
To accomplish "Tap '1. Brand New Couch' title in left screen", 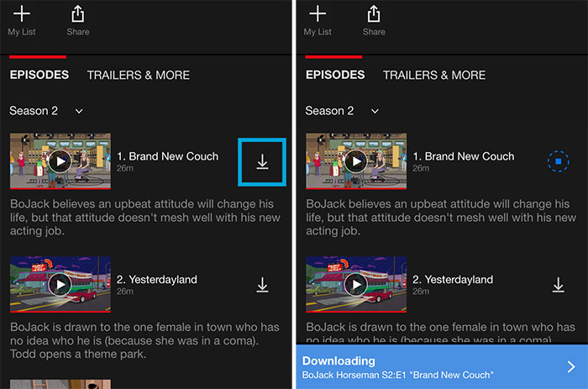I will click(x=167, y=156).
